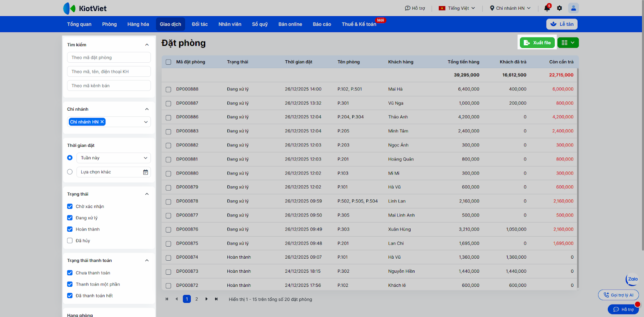Uncheck the Chờ xác nhận checkbox

[70, 206]
